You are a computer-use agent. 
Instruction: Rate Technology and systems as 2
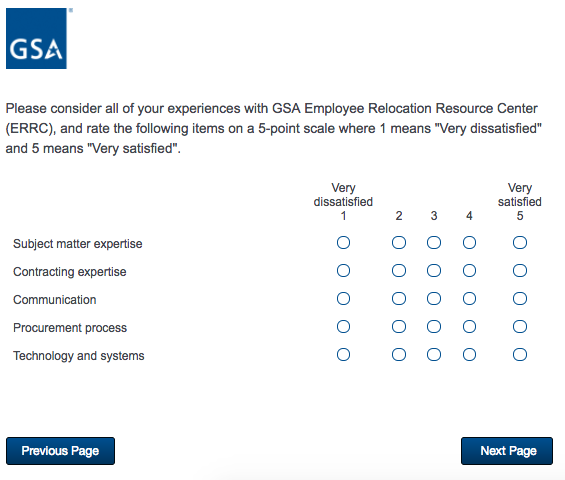tap(399, 355)
